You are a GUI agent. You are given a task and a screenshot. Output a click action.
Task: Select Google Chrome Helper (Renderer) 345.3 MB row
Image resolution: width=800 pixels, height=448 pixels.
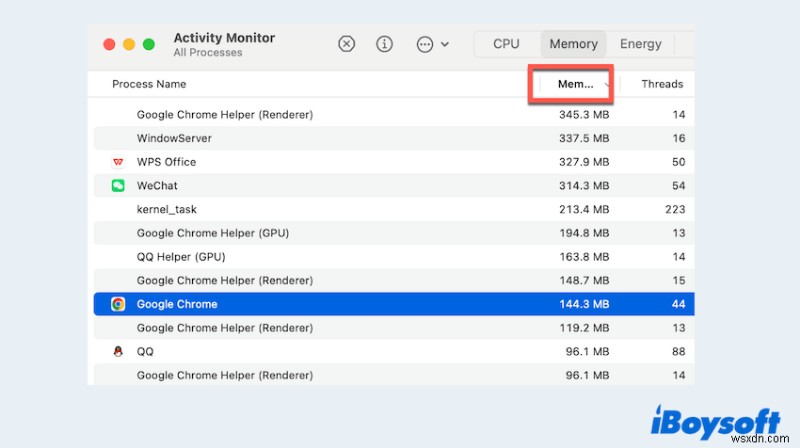394,115
